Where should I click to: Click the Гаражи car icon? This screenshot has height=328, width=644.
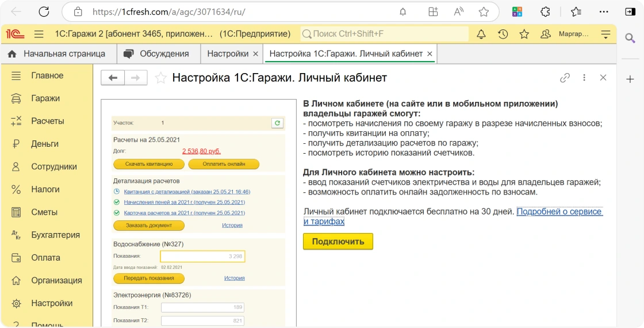pyautogui.click(x=16, y=98)
